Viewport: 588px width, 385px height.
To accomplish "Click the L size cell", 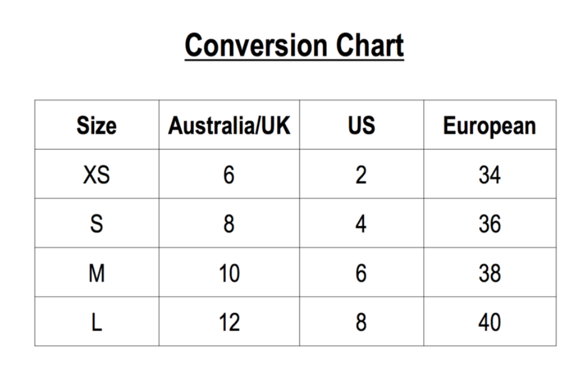I will [x=97, y=322].
